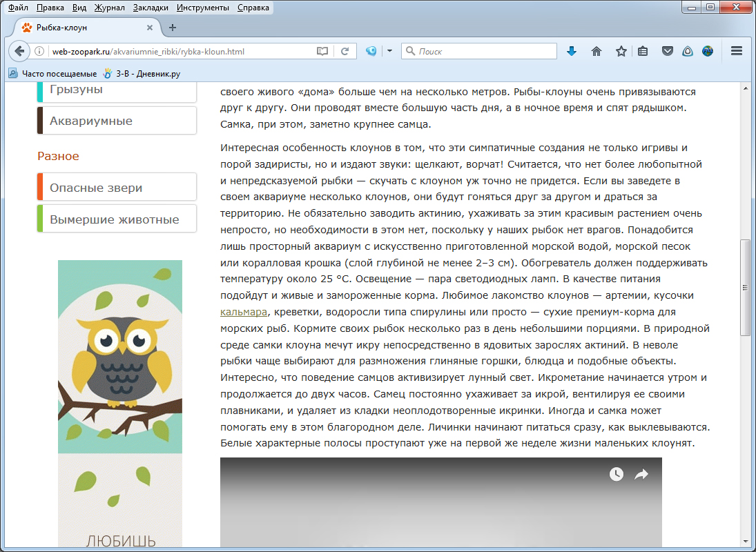
Task: Open the Downloads arrow icon
Action: tap(572, 51)
